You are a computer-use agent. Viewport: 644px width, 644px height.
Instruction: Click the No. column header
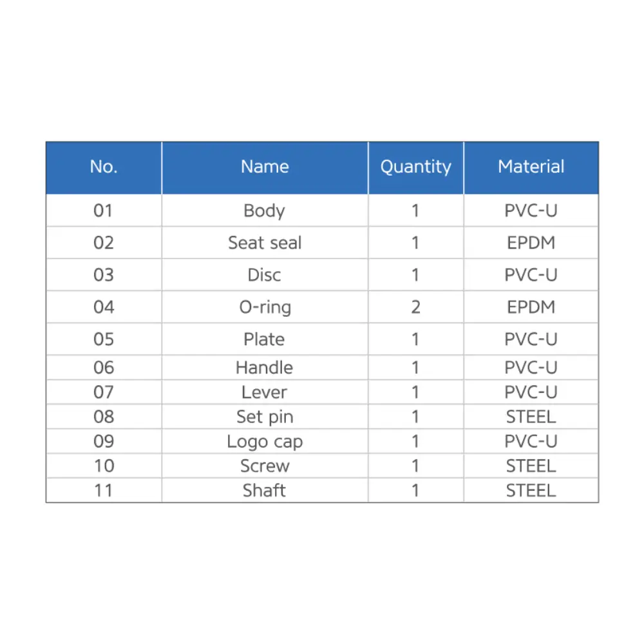104,167
